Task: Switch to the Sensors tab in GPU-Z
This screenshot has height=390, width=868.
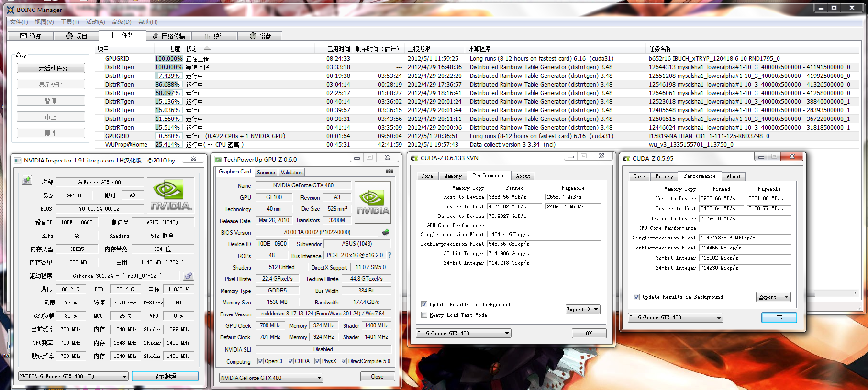Action: 266,173
